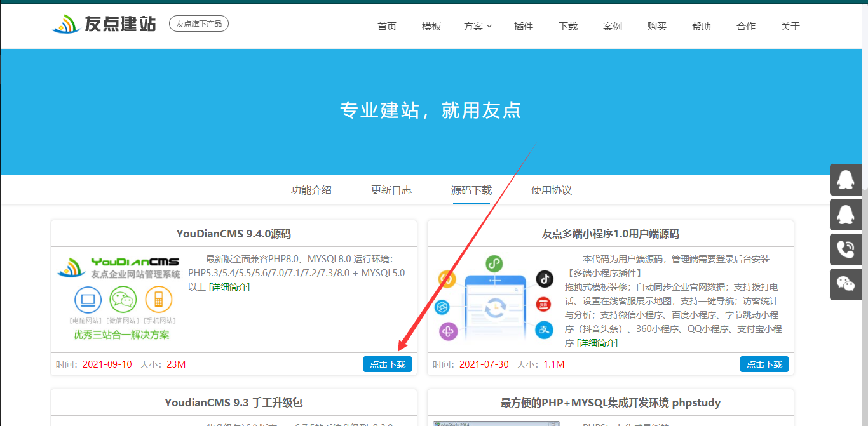Click the phpstudy 集成开发环境 title
Image resolution: width=868 pixels, height=426 pixels.
click(x=611, y=403)
